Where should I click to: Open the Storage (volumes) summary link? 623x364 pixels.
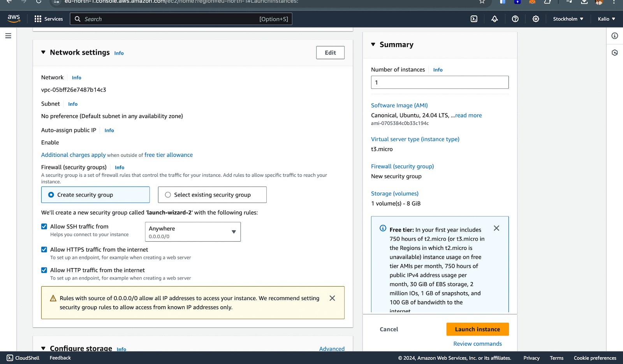pyautogui.click(x=395, y=194)
